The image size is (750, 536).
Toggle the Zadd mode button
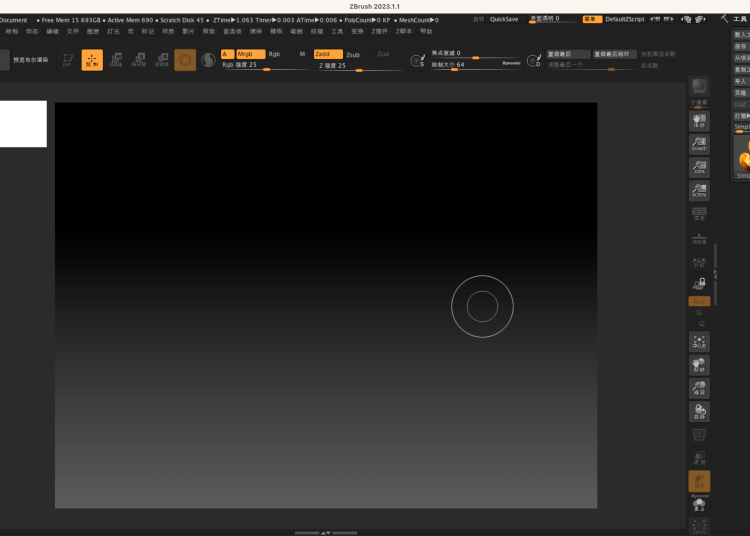point(327,54)
